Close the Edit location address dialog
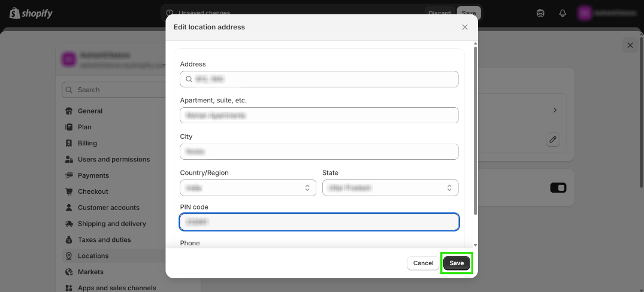This screenshot has height=292, width=644. pos(465,27)
